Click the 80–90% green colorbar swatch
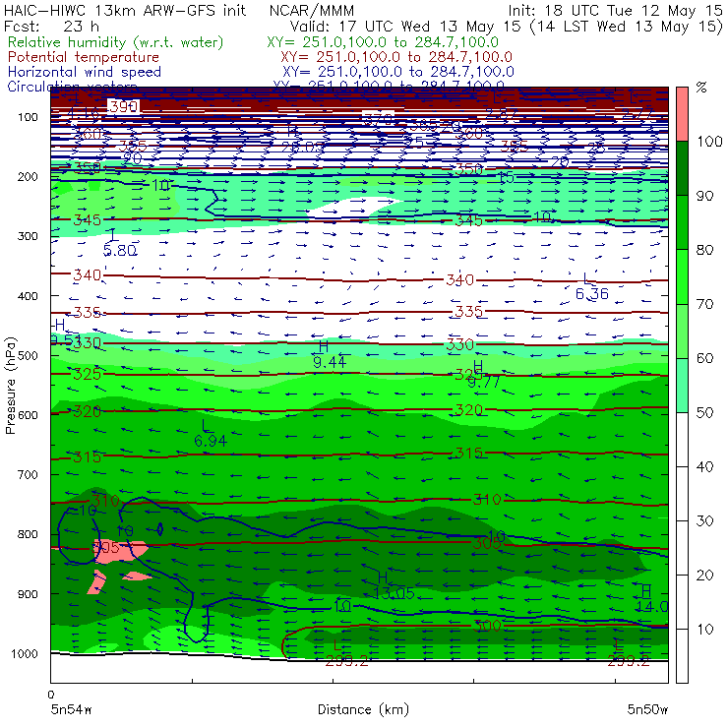The width and height of the screenshot is (728, 728). point(682,222)
